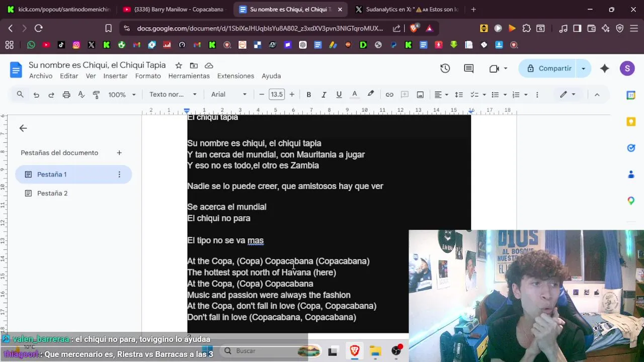This screenshot has width=644, height=362.
Task: Open the Ver menu
Action: [x=91, y=76]
